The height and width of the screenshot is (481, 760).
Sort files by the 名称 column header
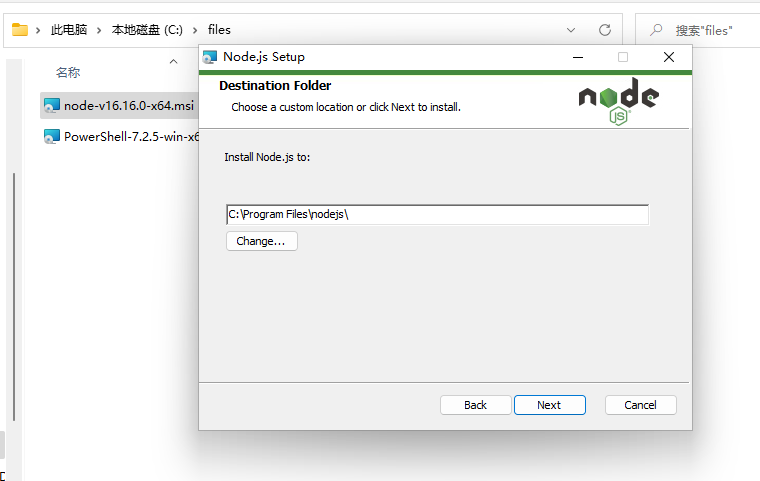pos(68,73)
